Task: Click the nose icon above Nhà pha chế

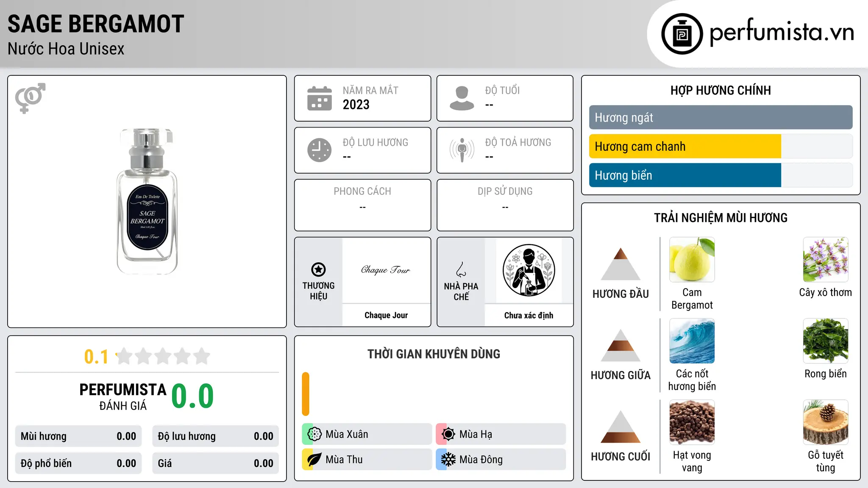Action: [x=461, y=269]
